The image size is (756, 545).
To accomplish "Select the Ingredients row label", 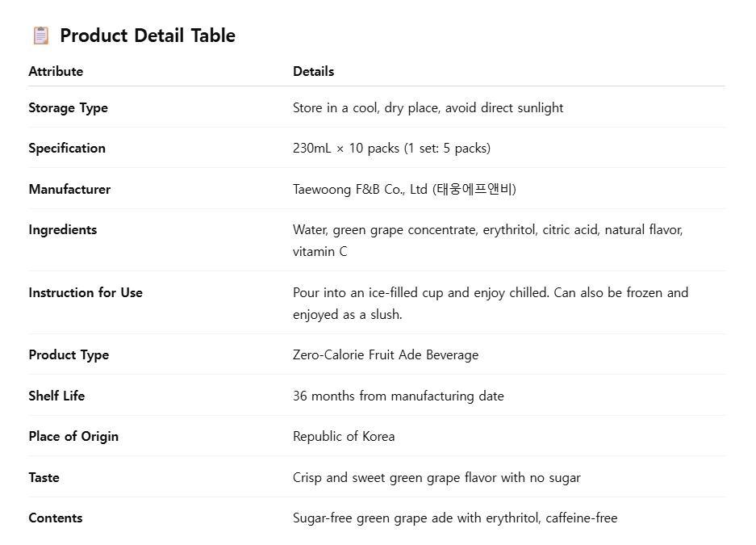I will click(x=62, y=229).
